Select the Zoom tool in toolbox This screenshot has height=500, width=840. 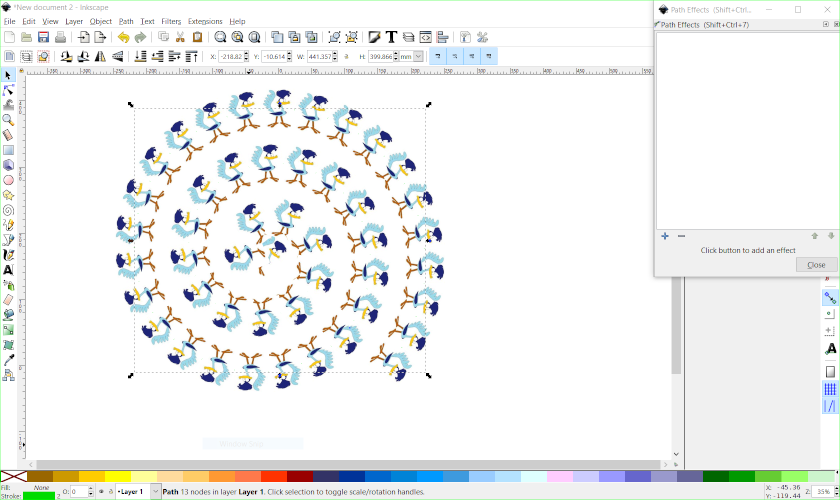(x=8, y=120)
